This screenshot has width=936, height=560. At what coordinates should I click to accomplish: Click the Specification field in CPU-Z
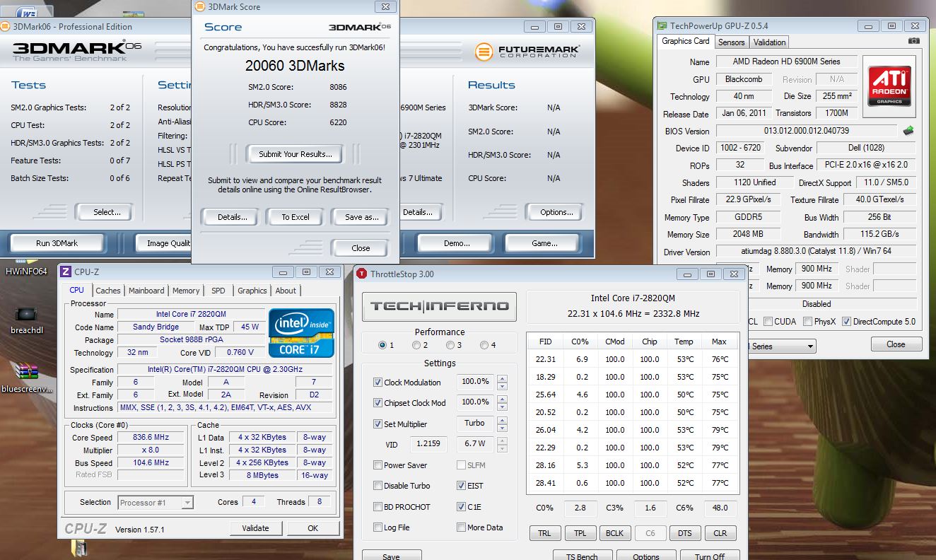224,369
